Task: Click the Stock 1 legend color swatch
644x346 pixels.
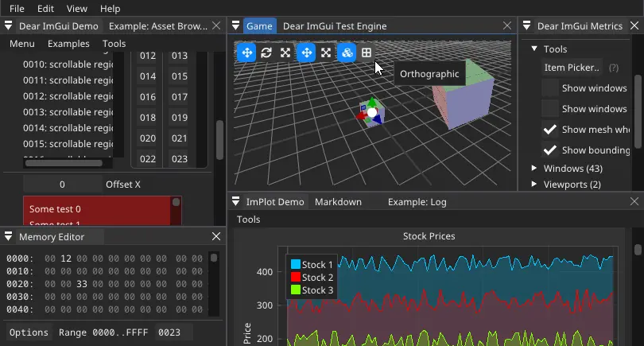Action: (x=296, y=265)
